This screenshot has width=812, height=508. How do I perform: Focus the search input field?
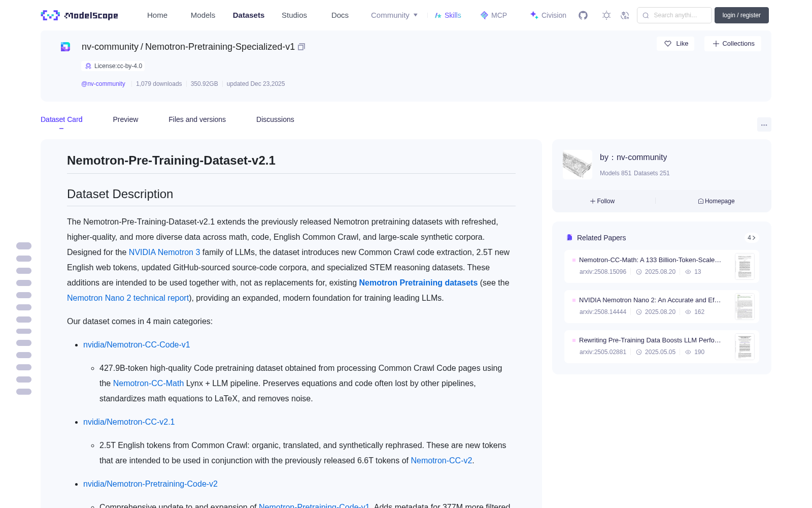click(x=674, y=15)
